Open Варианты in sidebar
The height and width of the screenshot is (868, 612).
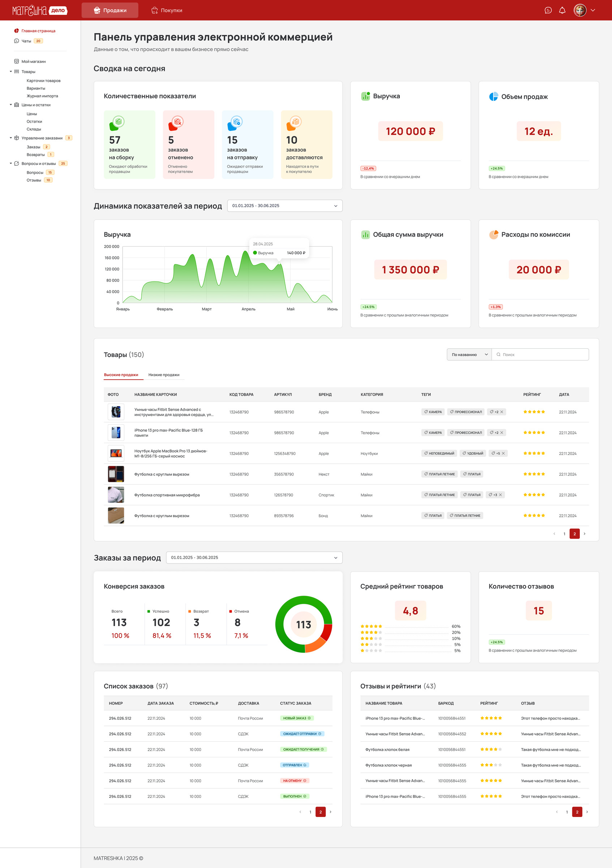tap(36, 88)
